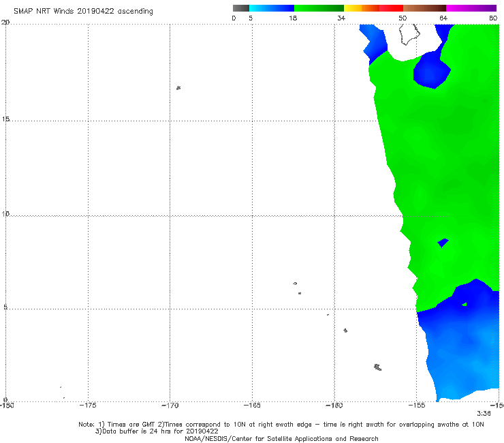
Task: Click the small island outline near 4N, -159.5
Action: 345,331
